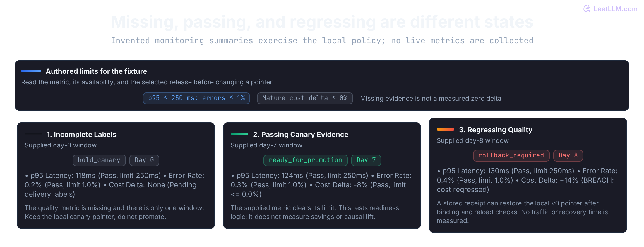Click the dark bar beside Incomplete Labels
The image size is (644, 247).
[x=33, y=134]
